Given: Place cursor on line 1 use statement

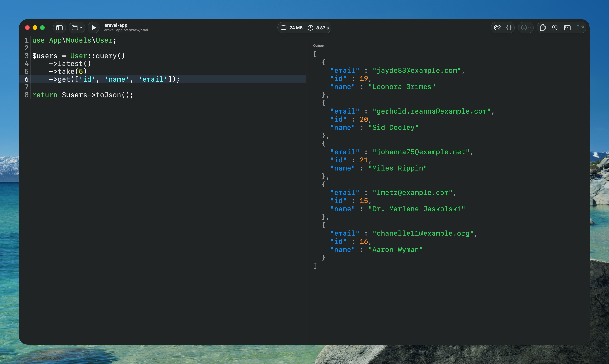Looking at the screenshot, I should [x=74, y=40].
